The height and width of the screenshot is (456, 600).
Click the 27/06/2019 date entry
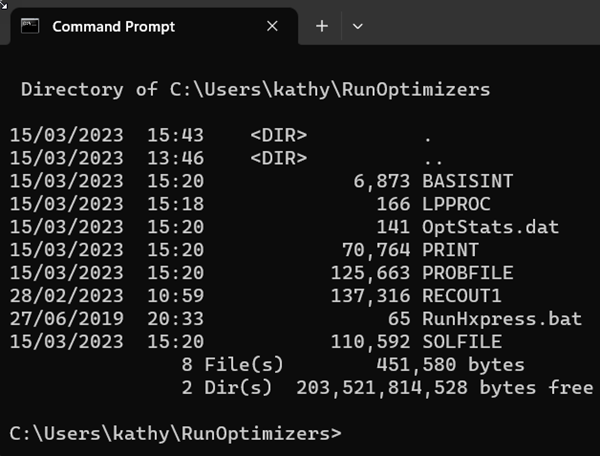[x=67, y=319]
